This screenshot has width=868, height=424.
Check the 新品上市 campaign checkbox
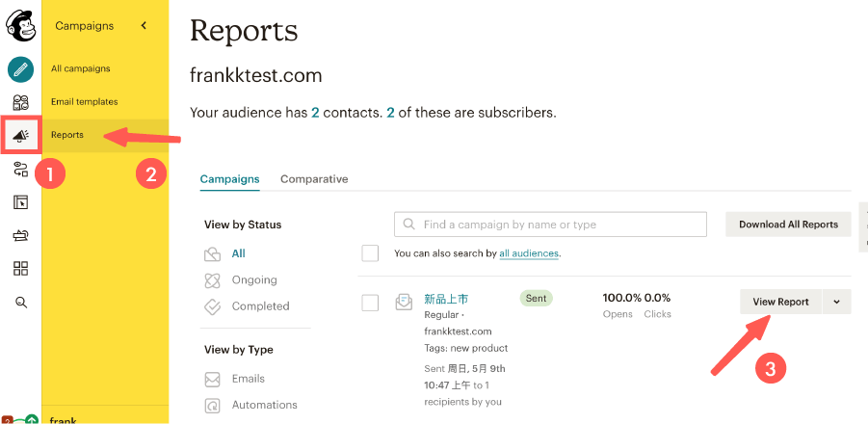(x=370, y=303)
